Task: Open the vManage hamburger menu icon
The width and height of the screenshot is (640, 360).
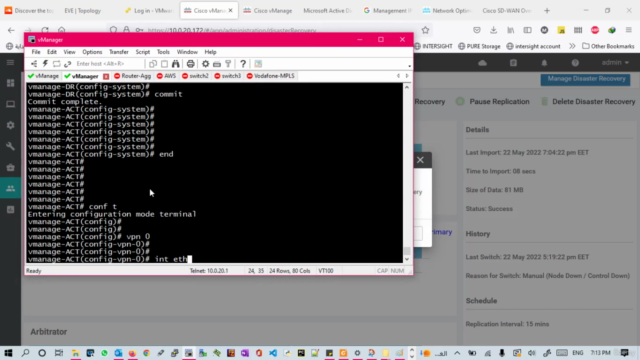Action: pyautogui.click(x=10, y=62)
